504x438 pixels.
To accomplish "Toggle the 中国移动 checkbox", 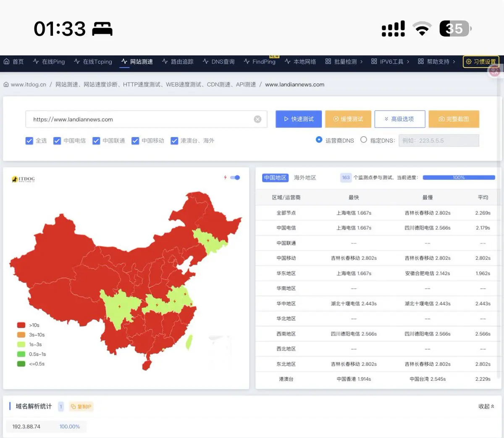I will click(x=135, y=141).
